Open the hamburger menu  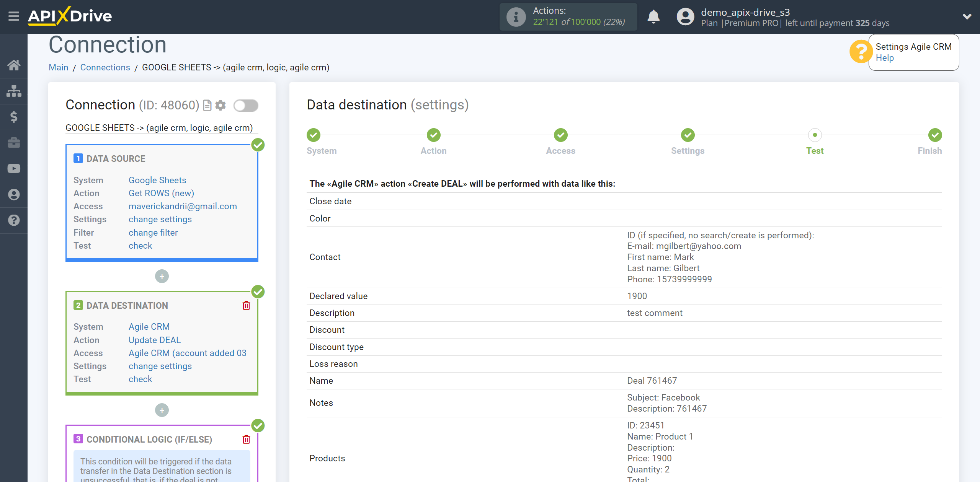pyautogui.click(x=14, y=16)
